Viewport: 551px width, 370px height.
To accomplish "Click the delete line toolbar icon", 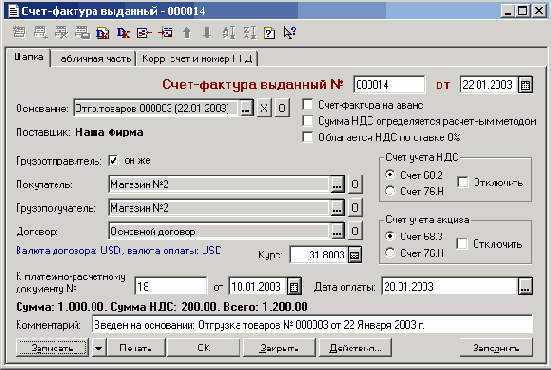I will pos(61,33).
